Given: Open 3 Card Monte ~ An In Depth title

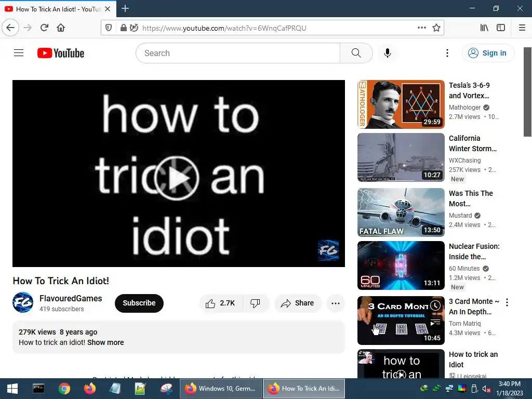Looking at the screenshot, I should point(474,307).
